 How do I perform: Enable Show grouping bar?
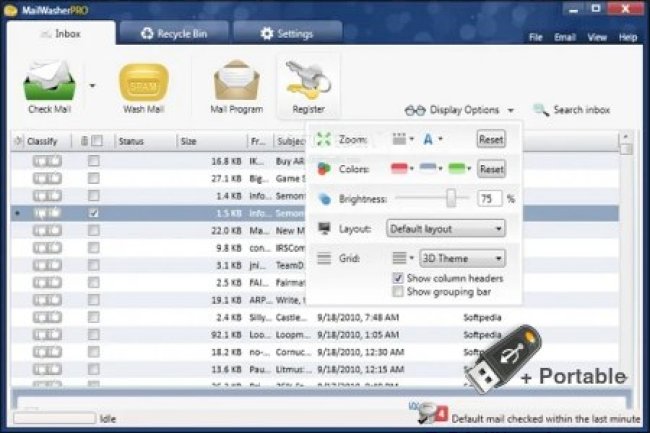coord(398,292)
